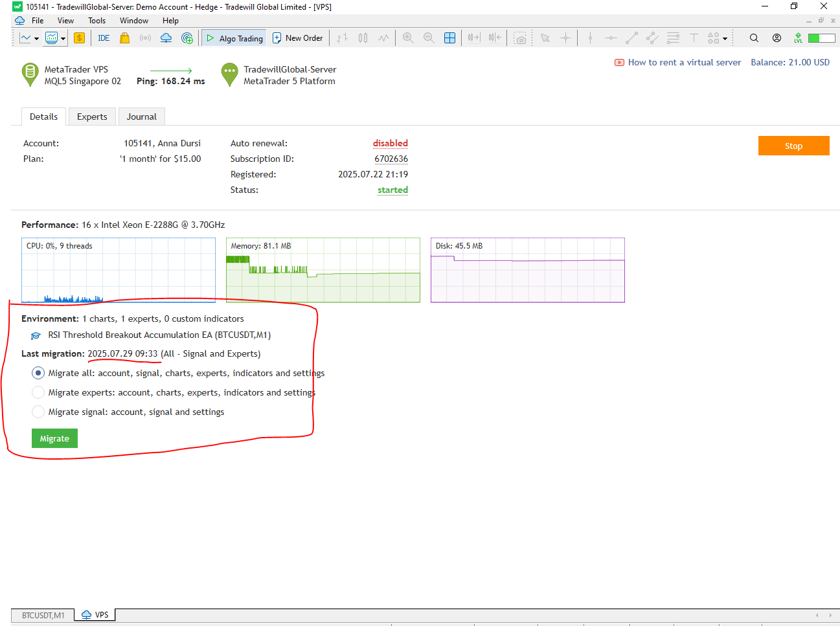Select the 'Migrate signal' radio option
The image size is (840, 626).
pos(38,412)
